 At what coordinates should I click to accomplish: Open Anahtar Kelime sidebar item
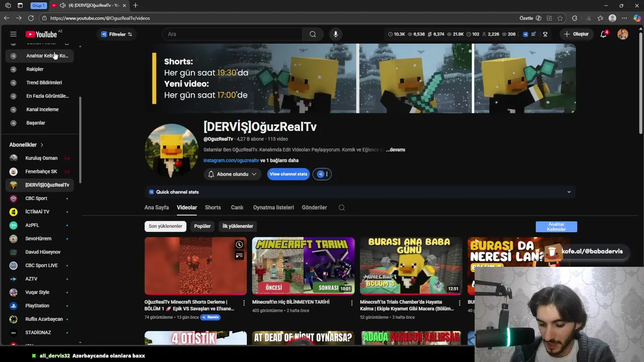click(40, 56)
